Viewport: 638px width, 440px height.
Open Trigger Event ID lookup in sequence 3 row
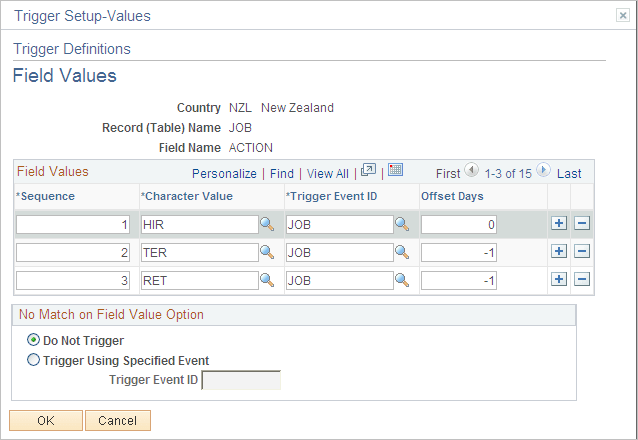tap(402, 280)
